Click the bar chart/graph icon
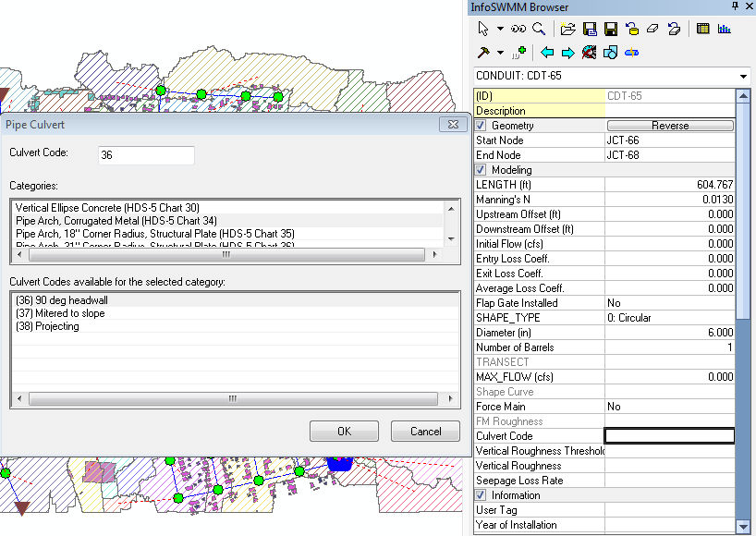Screen dimensions: 756x536 tap(725, 28)
